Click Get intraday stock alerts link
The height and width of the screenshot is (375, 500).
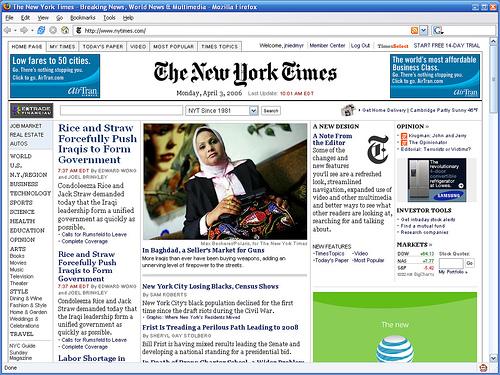(428, 220)
